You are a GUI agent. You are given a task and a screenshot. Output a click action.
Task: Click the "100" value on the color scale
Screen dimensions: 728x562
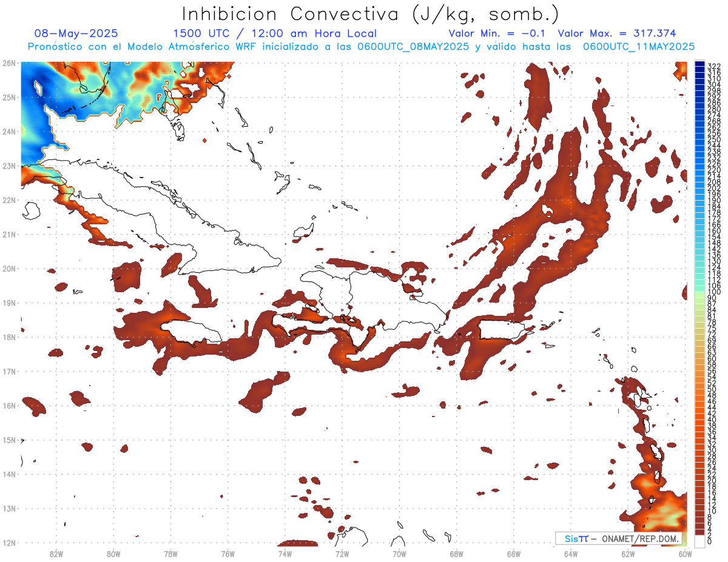pyautogui.click(x=714, y=292)
